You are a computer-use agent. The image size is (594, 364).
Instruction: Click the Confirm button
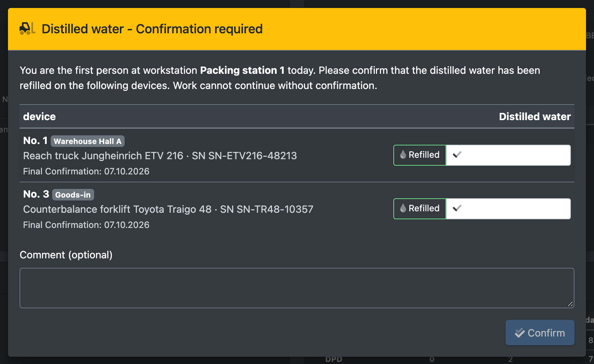click(x=540, y=333)
